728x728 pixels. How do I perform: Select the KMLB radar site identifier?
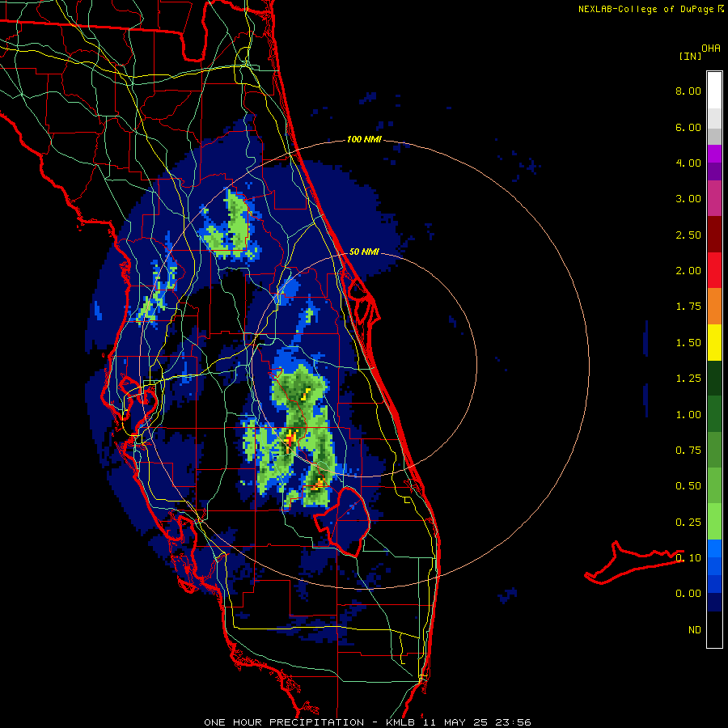coord(401,722)
